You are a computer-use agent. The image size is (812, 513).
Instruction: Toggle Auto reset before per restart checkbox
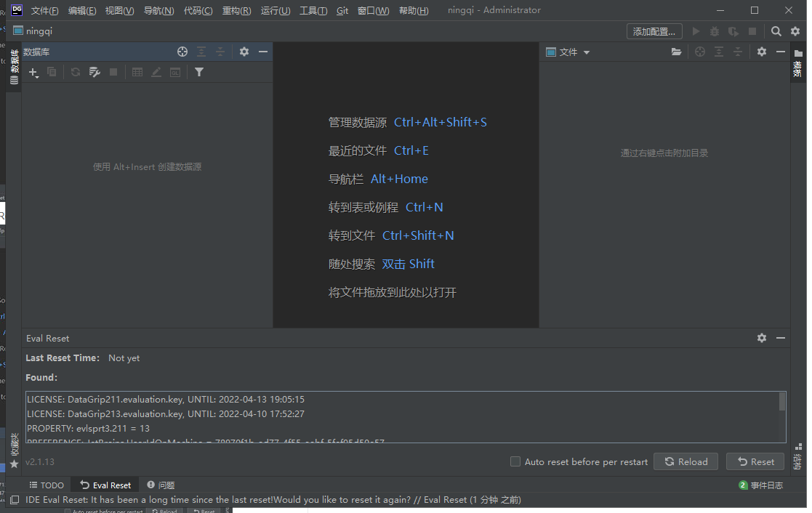[515, 461]
